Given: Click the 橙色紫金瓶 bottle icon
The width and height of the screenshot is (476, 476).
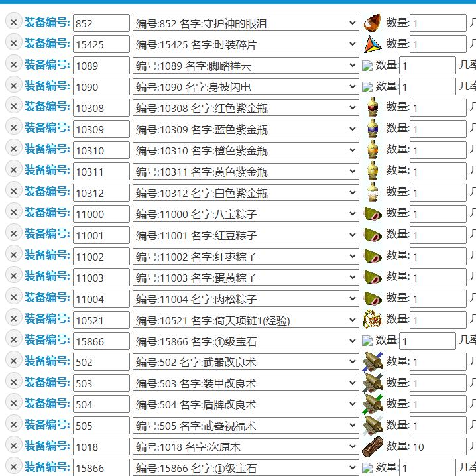Looking at the screenshot, I should click(x=373, y=150).
